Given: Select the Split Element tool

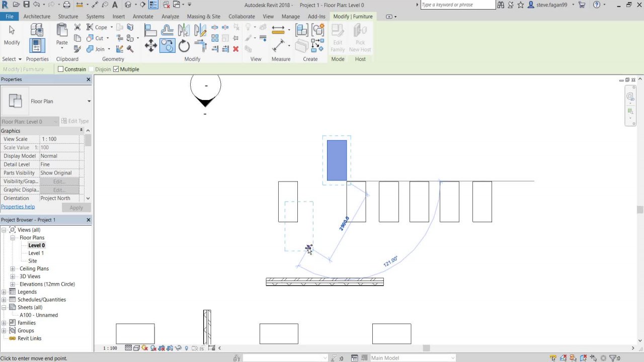Looking at the screenshot, I should (215, 28).
